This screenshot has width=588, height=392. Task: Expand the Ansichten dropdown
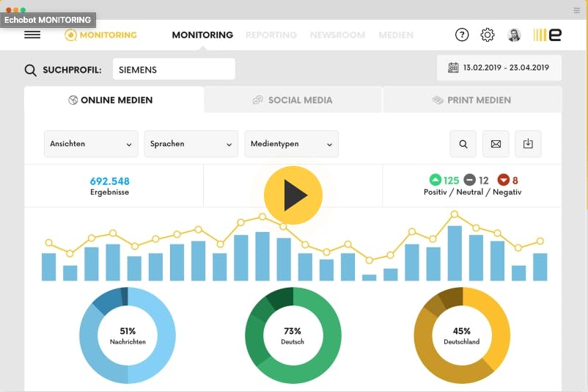(91, 144)
